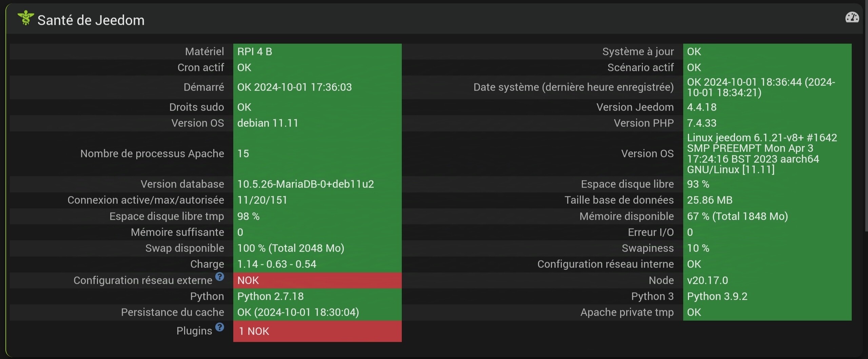Click the "Persistance du cache" OK value

coord(298,312)
